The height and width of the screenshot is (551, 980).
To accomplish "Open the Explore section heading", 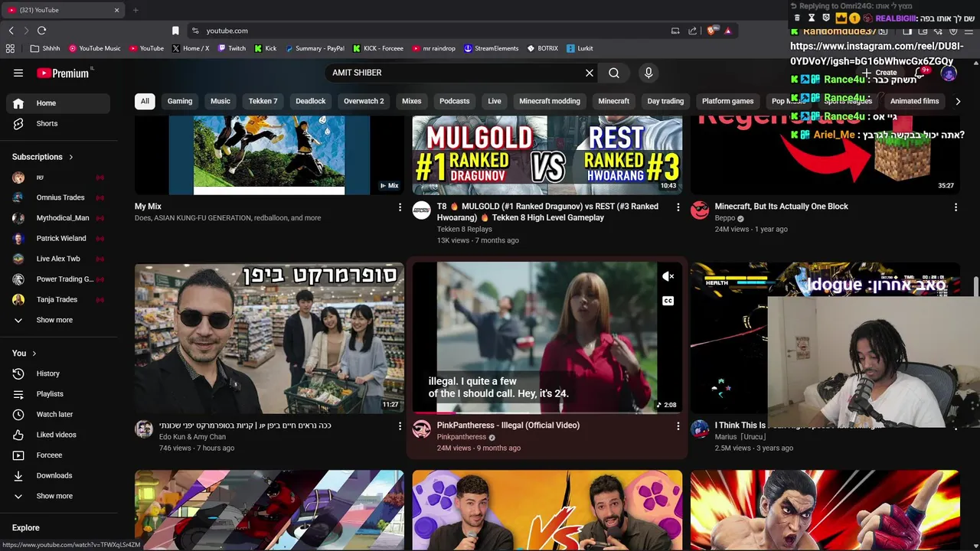I will (x=25, y=528).
